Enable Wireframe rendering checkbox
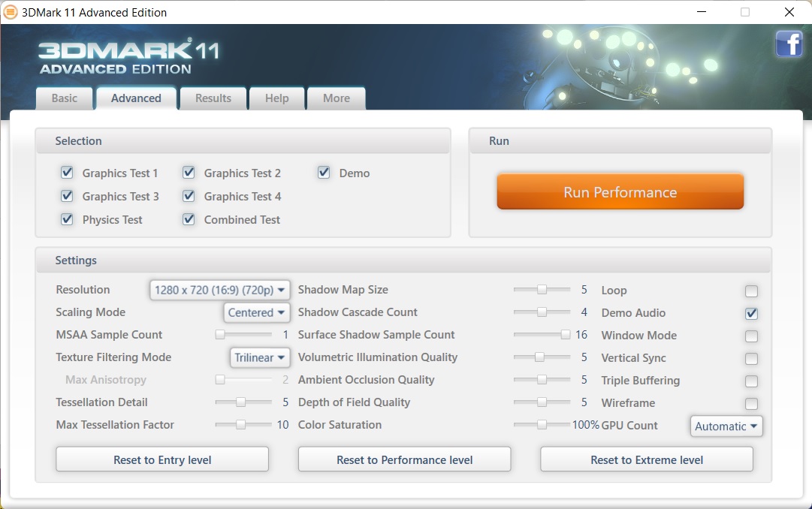812x509 pixels. point(751,404)
